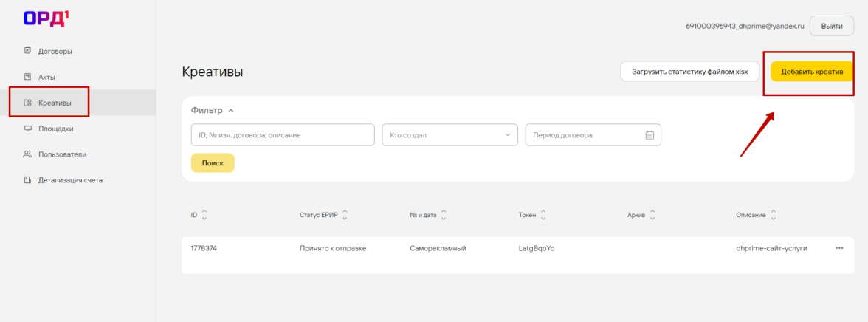Click the description dhprime-сайт-услуги

click(x=771, y=248)
